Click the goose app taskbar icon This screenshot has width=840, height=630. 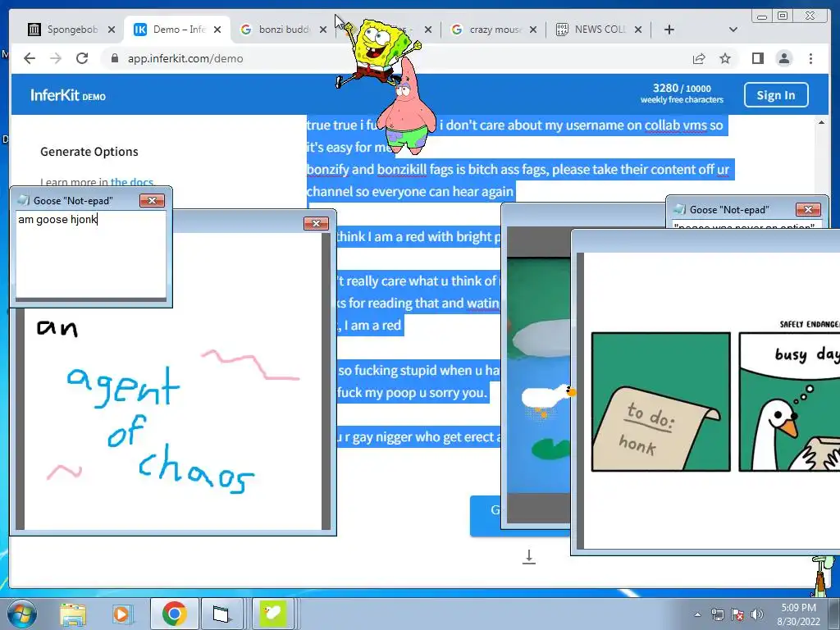pos(272,614)
